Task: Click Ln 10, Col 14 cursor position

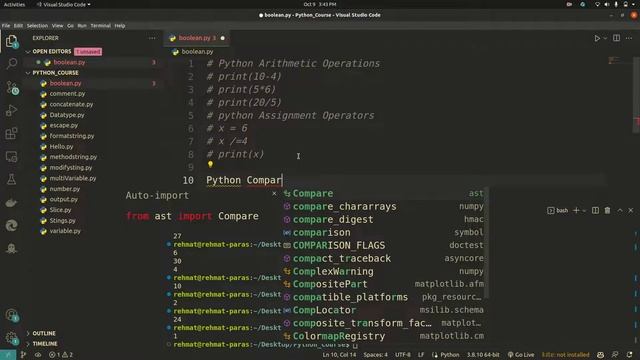Action: 339,355
